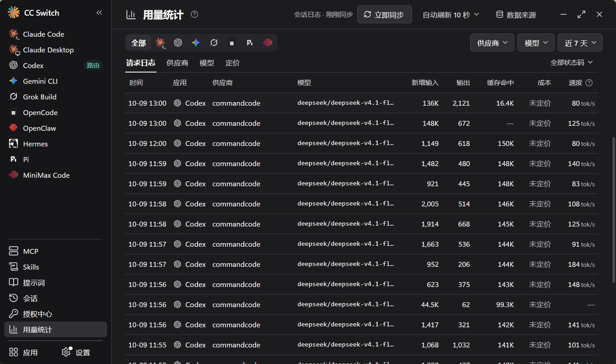Switch to the 供应商 tab
This screenshot has height=364, width=616.
click(x=177, y=63)
